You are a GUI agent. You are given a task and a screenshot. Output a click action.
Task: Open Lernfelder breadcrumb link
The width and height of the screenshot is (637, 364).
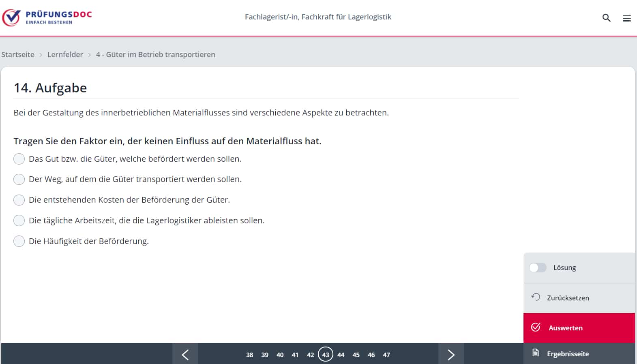click(x=65, y=55)
